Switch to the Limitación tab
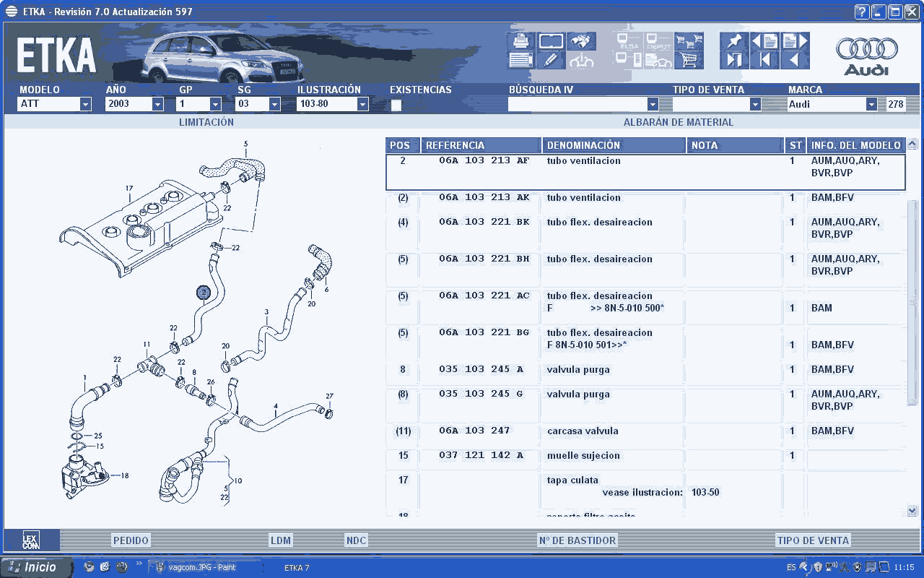The width and height of the screenshot is (924, 578). 206,122
